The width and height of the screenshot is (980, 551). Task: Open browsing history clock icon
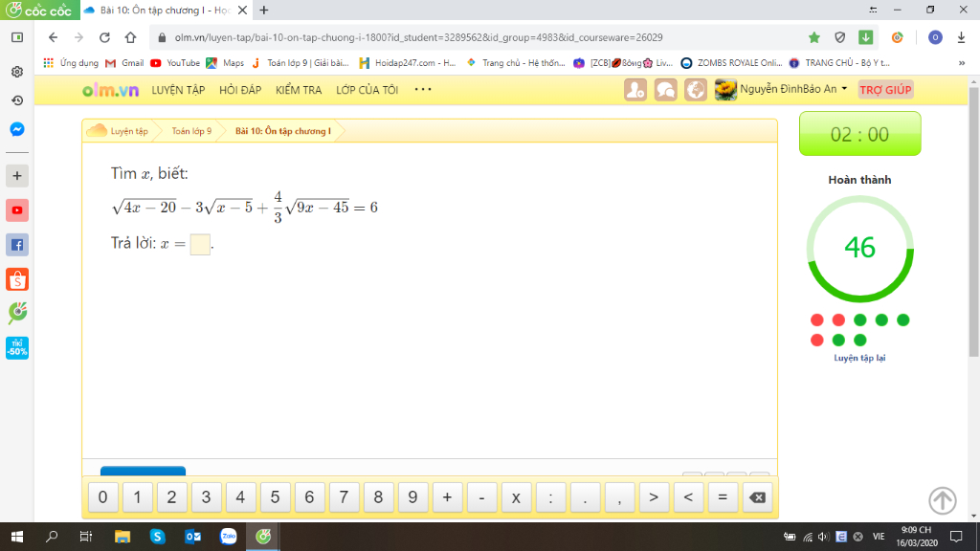coord(17,100)
